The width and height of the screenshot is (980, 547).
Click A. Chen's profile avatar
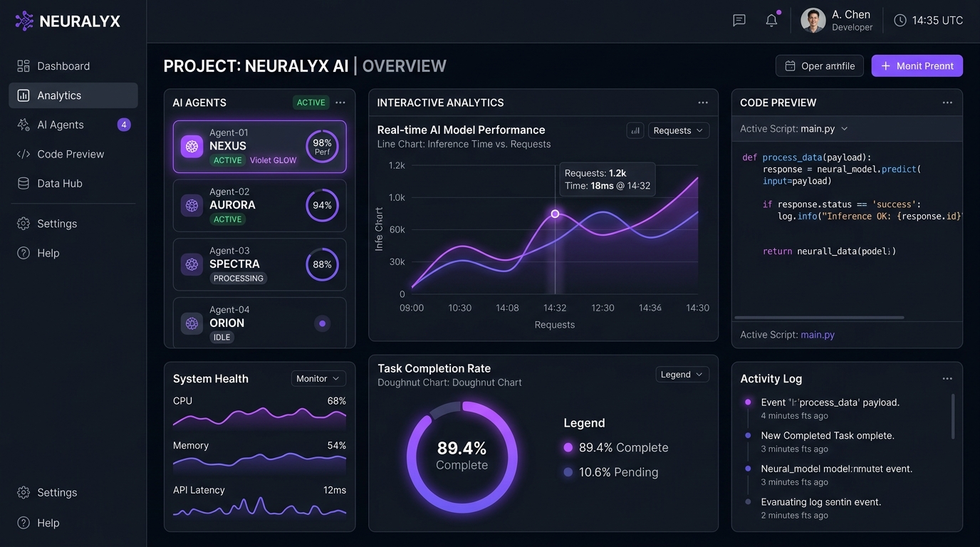813,20
